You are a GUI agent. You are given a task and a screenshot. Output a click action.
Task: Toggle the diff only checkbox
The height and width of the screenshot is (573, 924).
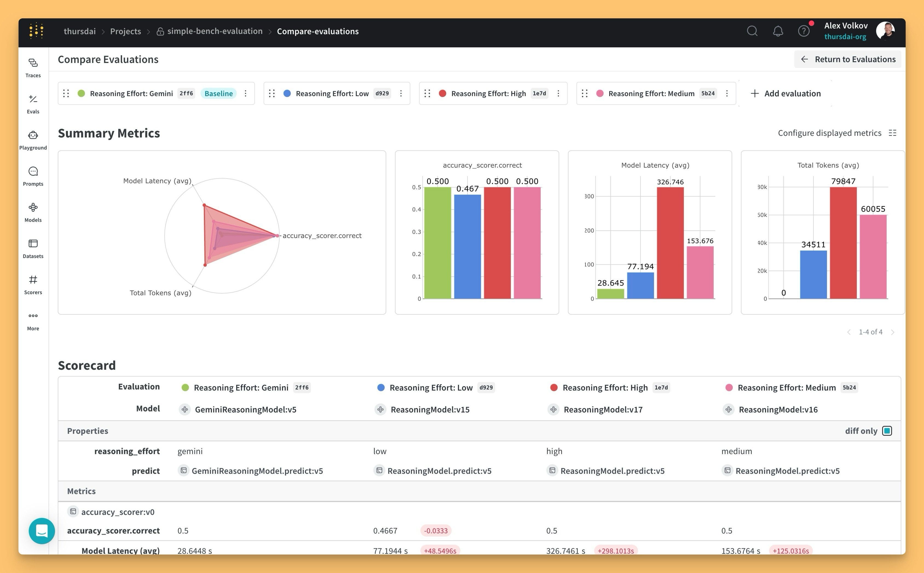pos(887,431)
